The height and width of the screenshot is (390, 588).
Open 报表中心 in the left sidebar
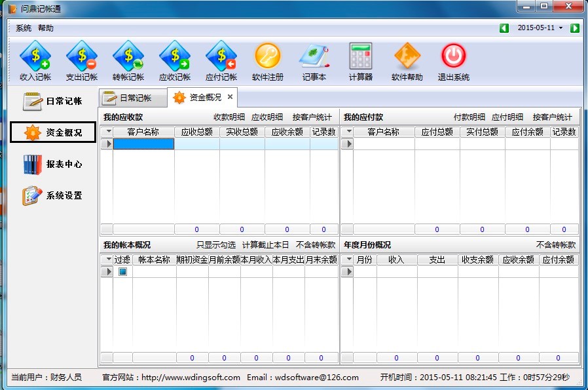tap(53, 164)
